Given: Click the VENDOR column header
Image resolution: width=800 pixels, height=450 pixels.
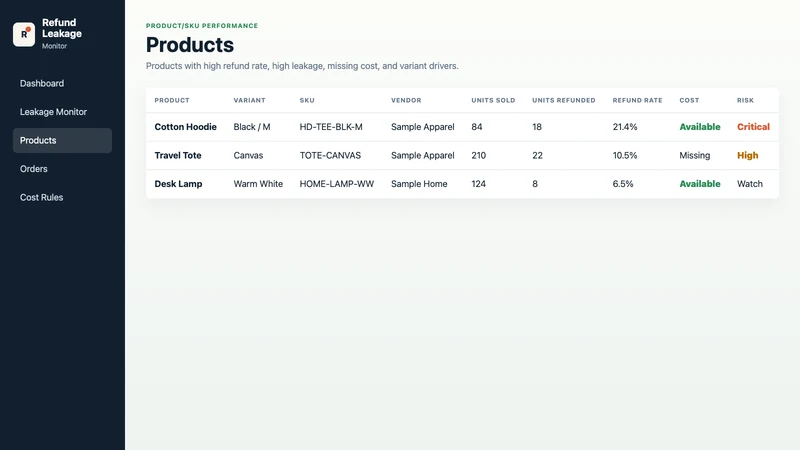Looking at the screenshot, I should (x=406, y=101).
